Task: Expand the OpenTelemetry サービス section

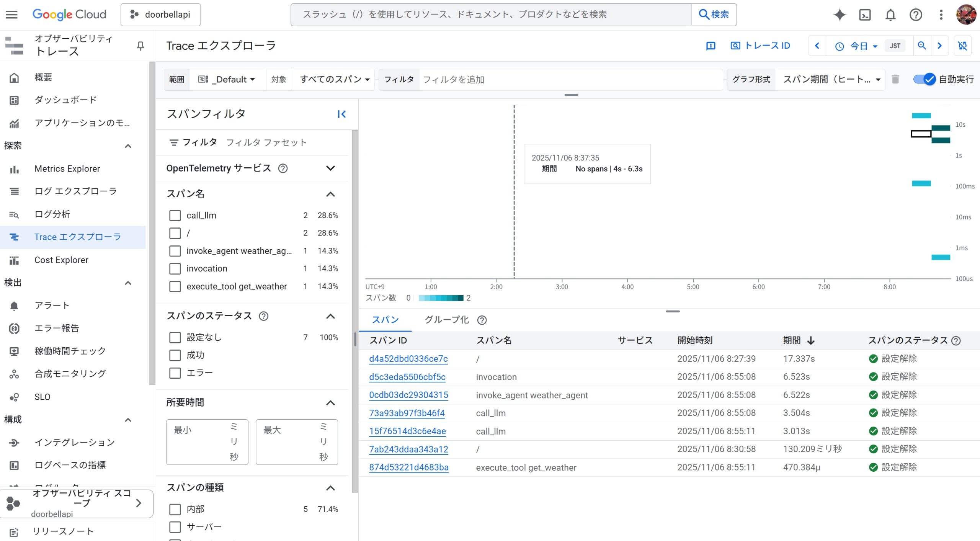Action: [330, 168]
